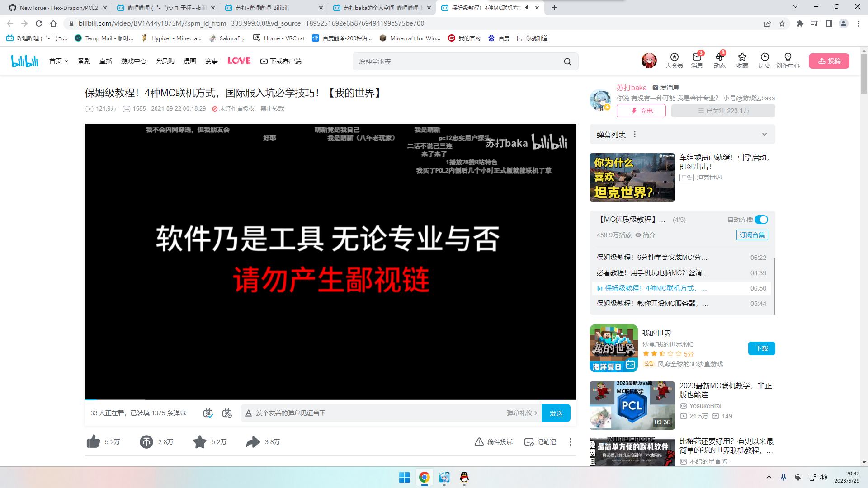Open the 首页 dropdown arrow
868x488 pixels.
tap(66, 61)
